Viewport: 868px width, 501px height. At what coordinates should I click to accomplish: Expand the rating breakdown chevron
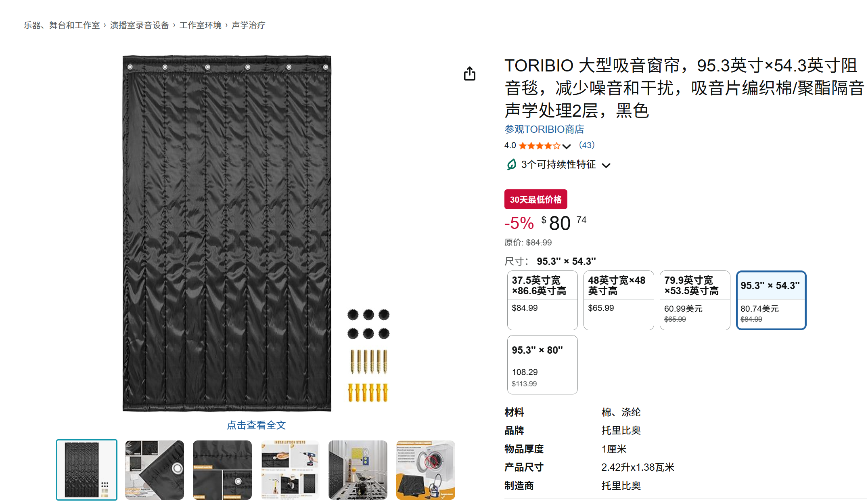[x=567, y=146]
